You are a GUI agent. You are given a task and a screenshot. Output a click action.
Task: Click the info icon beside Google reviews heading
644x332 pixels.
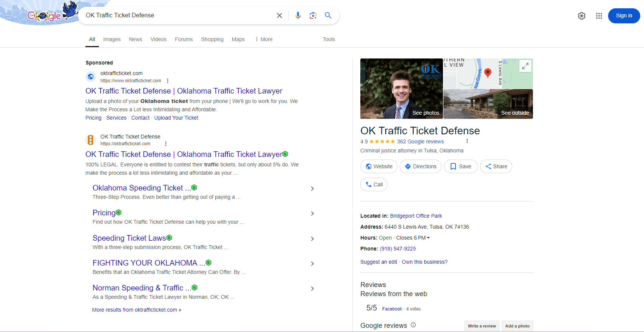[413, 325]
